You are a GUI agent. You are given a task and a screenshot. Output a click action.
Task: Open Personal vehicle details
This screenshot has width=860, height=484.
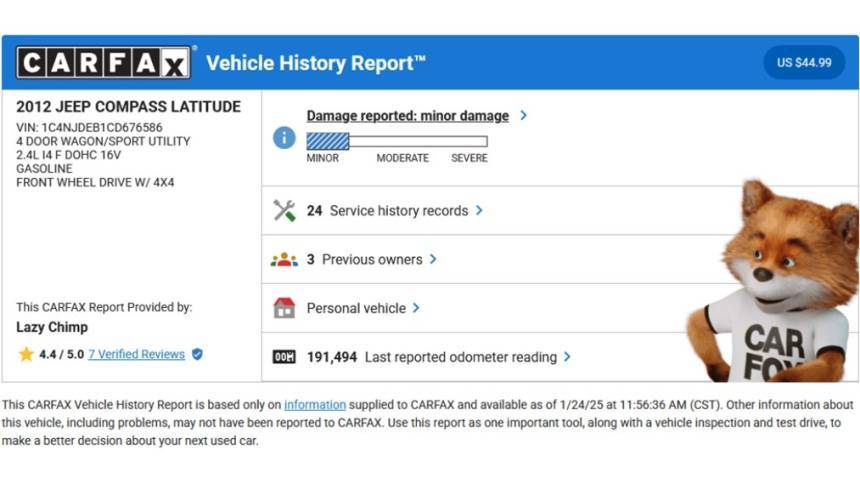(356, 308)
